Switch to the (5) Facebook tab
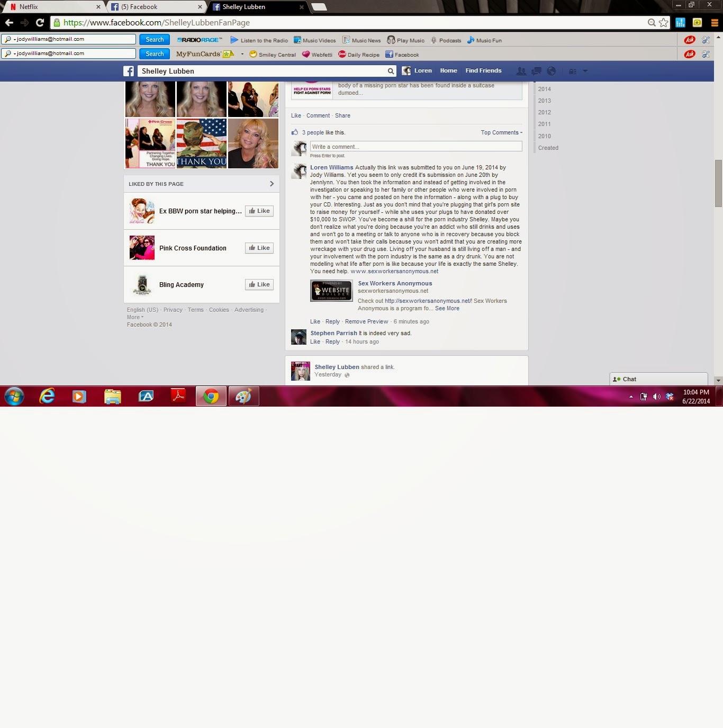The width and height of the screenshot is (723, 728). (x=156, y=7)
